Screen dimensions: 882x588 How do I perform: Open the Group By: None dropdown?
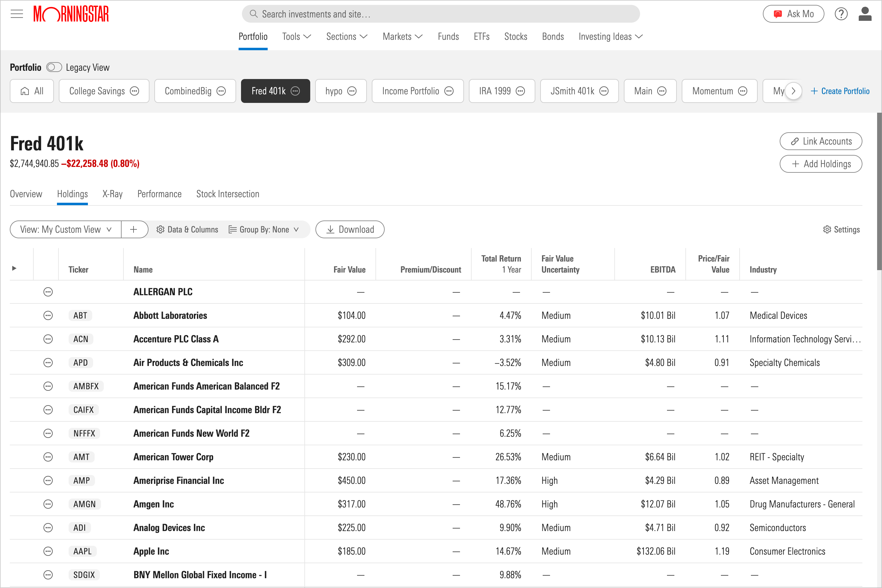pyautogui.click(x=264, y=229)
